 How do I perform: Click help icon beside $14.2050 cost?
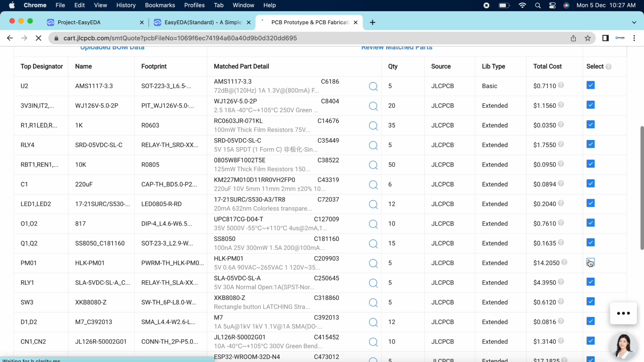(564, 262)
